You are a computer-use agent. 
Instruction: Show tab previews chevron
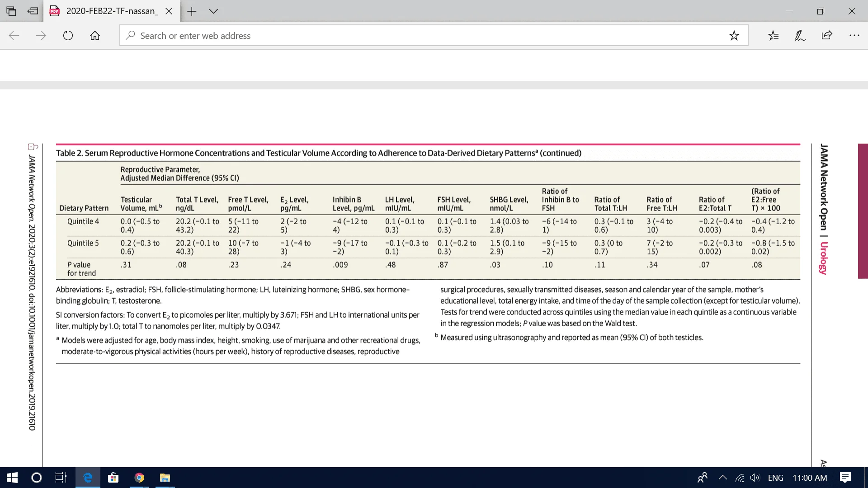pos(213,11)
